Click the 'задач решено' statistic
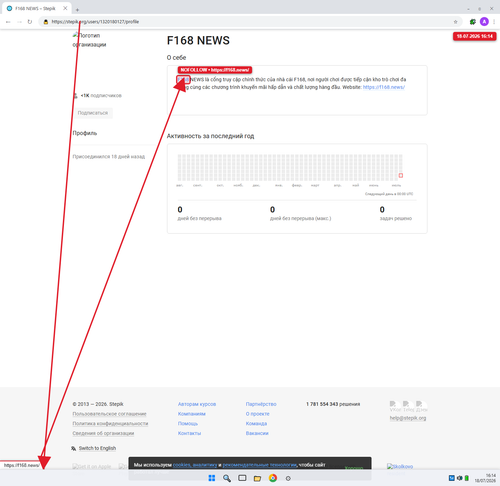Image resolution: width=500 pixels, height=486 pixels. pos(396,218)
